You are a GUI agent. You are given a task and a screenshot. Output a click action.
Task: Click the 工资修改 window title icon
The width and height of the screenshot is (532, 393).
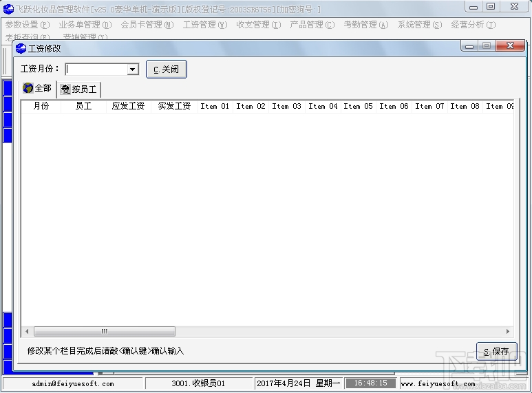point(21,49)
